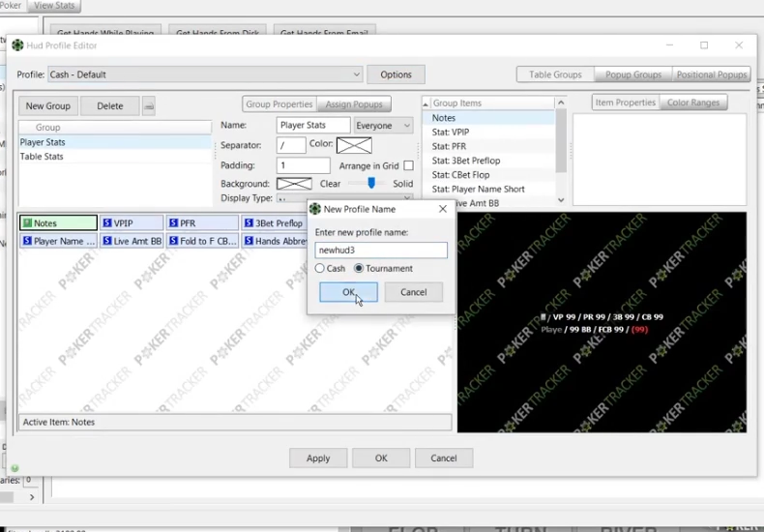The image size is (764, 532).
Task: Click the Separator input field
Action: pyautogui.click(x=291, y=145)
